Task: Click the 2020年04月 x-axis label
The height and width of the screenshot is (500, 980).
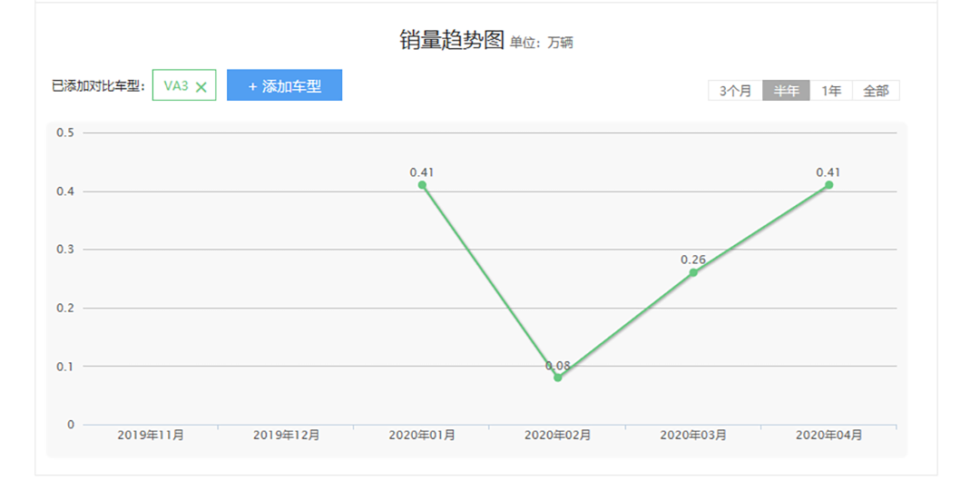Action: click(x=828, y=436)
